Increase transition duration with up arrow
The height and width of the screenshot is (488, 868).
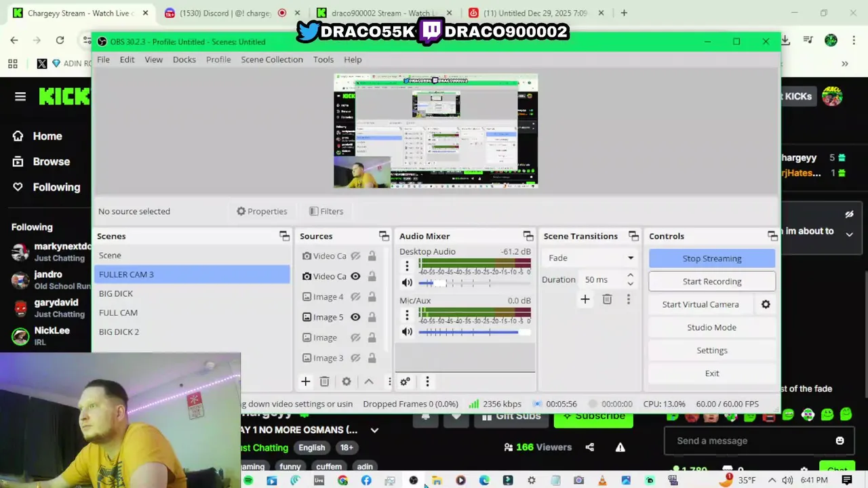coord(630,276)
